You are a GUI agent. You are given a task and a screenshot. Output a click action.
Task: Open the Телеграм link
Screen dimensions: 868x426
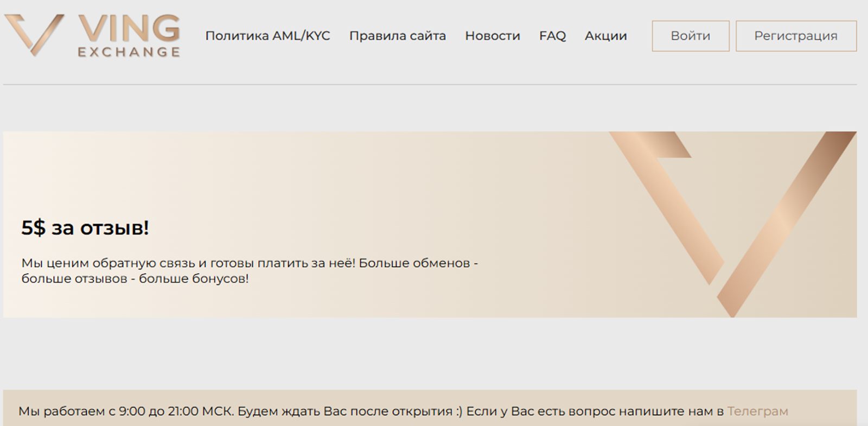[x=757, y=411]
